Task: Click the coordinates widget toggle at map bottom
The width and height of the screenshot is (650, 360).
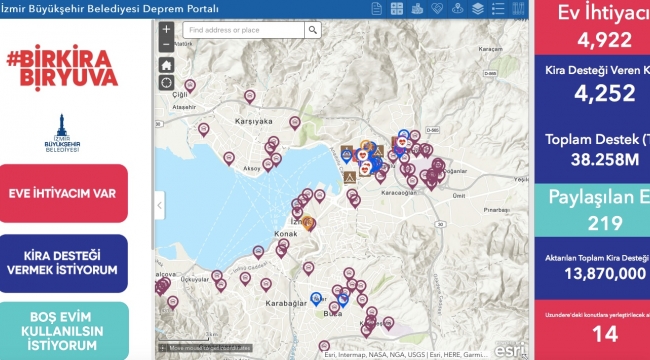Action: (162, 348)
